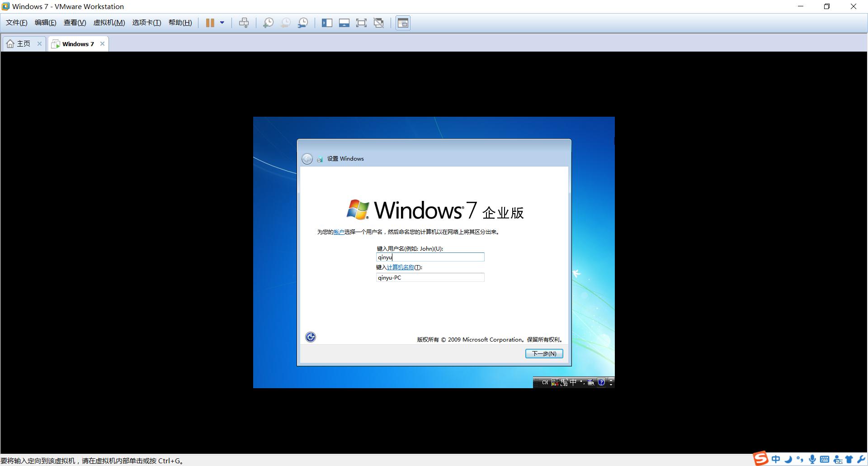
Task: Click the 帐户 help link
Action: coord(339,232)
